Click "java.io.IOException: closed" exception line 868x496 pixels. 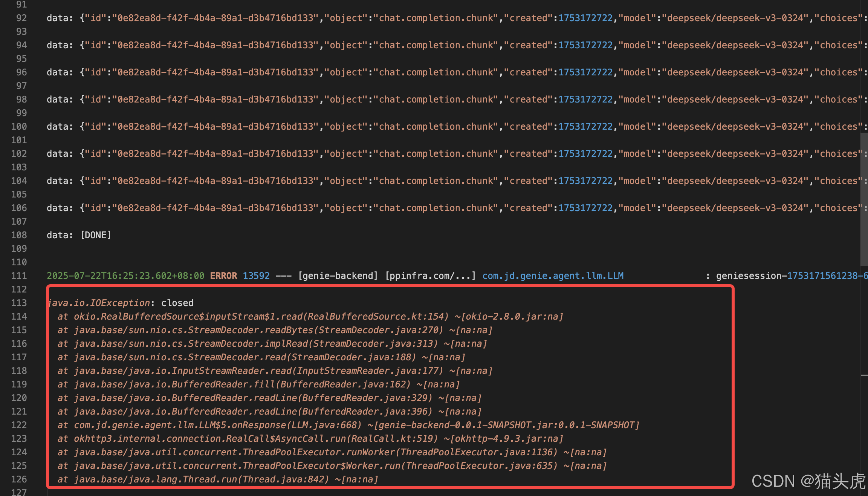click(121, 303)
